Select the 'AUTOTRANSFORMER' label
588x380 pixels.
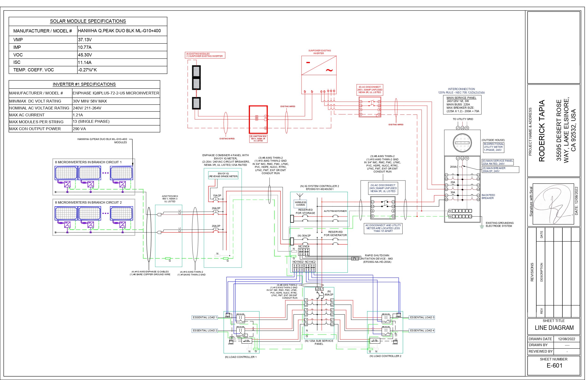335,211
